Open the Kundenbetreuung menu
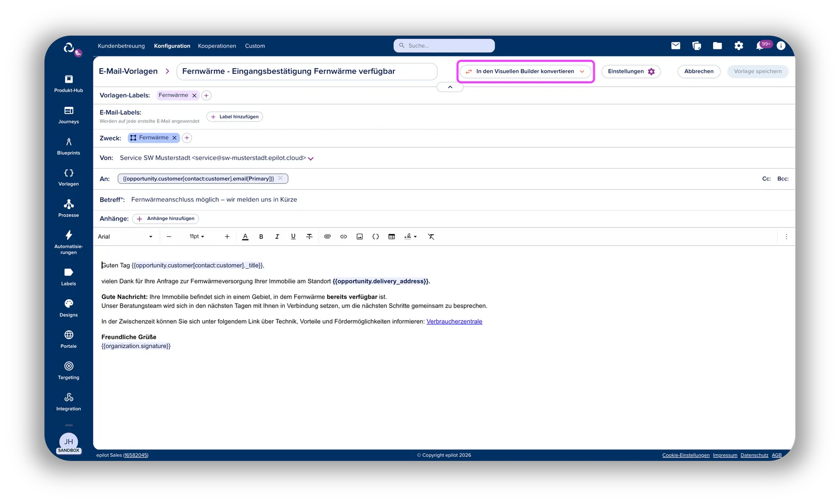Image resolution: width=839 pixels, height=504 pixels. click(121, 46)
